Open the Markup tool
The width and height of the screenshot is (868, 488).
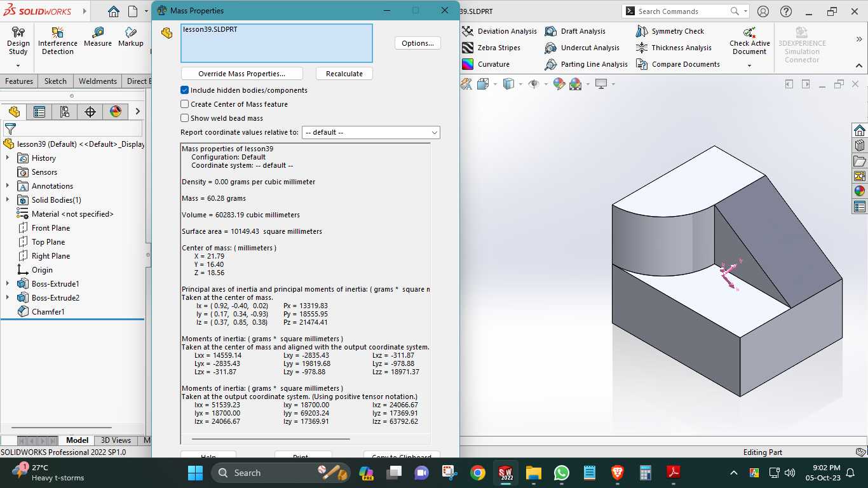[130, 37]
